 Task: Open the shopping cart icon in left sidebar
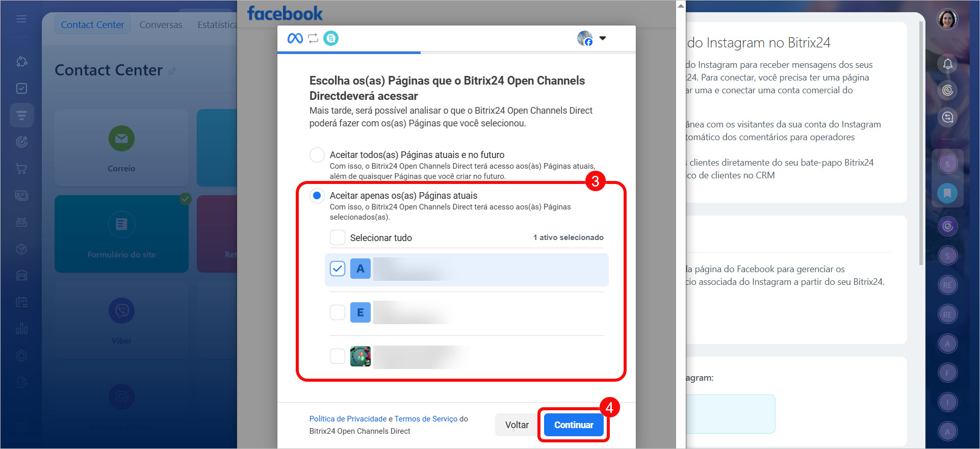pyautogui.click(x=21, y=169)
